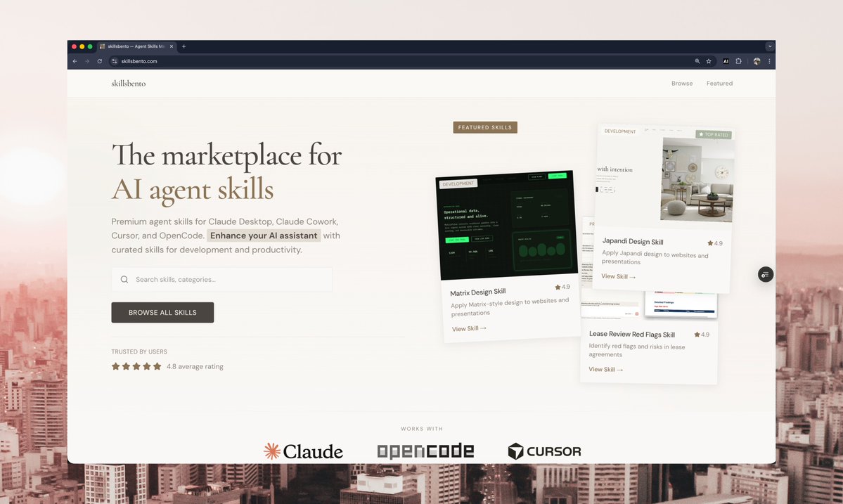Select Featured in the navigation bar
Screen dimensions: 843x504
719,83
